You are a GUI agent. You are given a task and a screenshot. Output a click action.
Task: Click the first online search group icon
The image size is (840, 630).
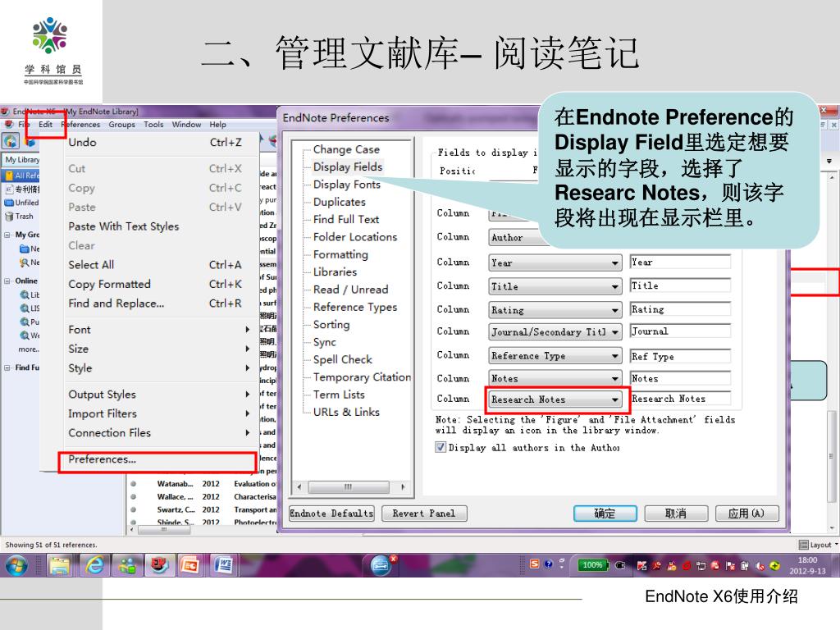[25, 294]
